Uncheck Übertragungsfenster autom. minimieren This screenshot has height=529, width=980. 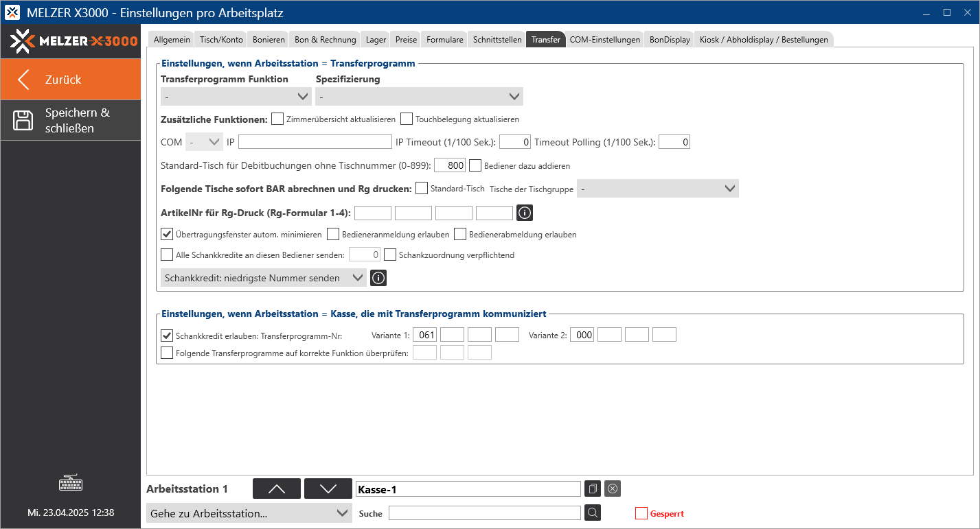tap(167, 234)
